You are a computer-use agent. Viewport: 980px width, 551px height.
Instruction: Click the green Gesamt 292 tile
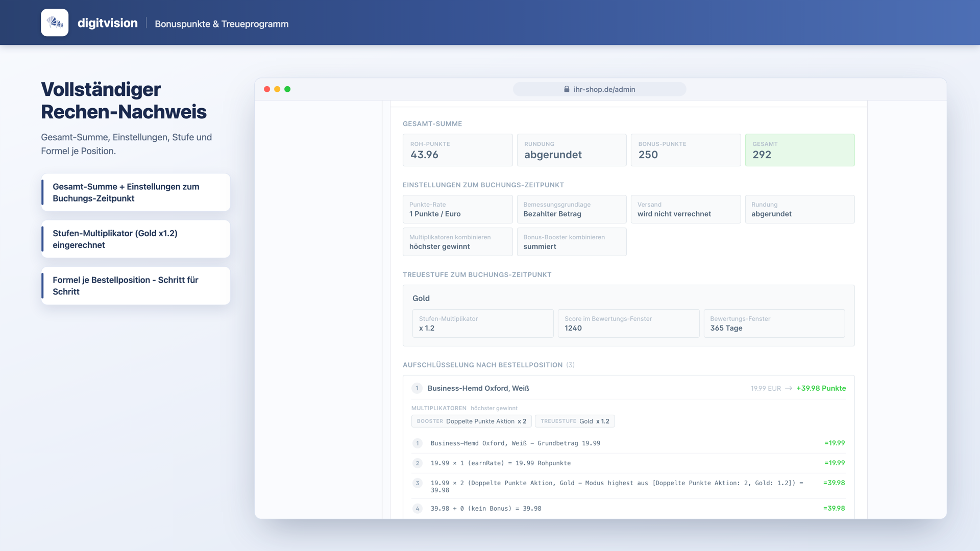tap(799, 150)
